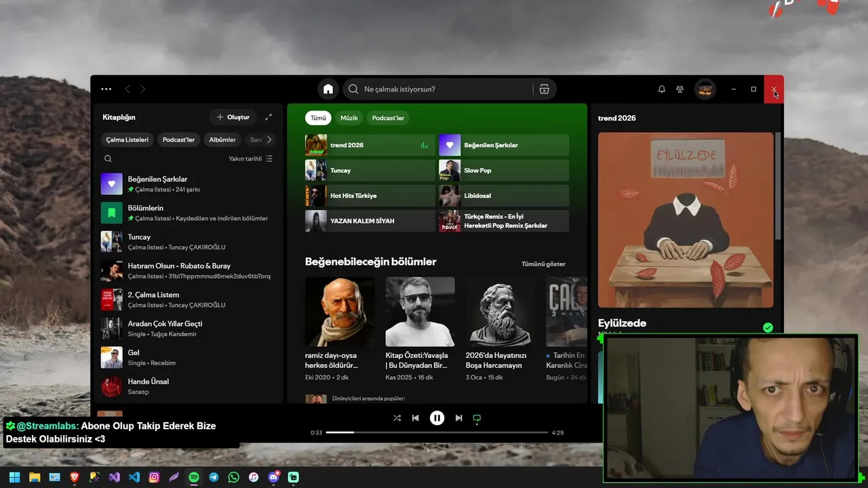
Task: Click Tümünü göster link
Action: tap(543, 264)
